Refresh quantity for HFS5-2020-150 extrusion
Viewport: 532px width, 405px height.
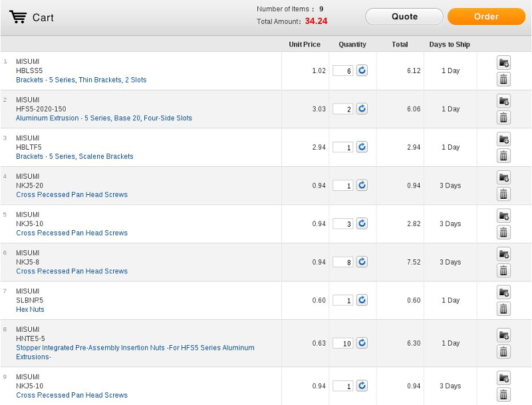pos(362,108)
